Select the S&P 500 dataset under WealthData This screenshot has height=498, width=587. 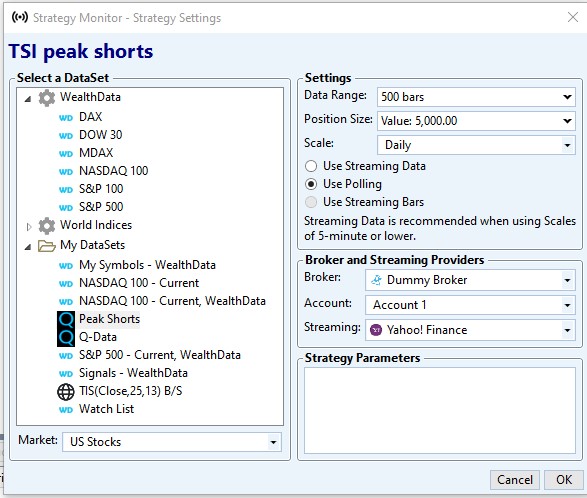(x=101, y=207)
